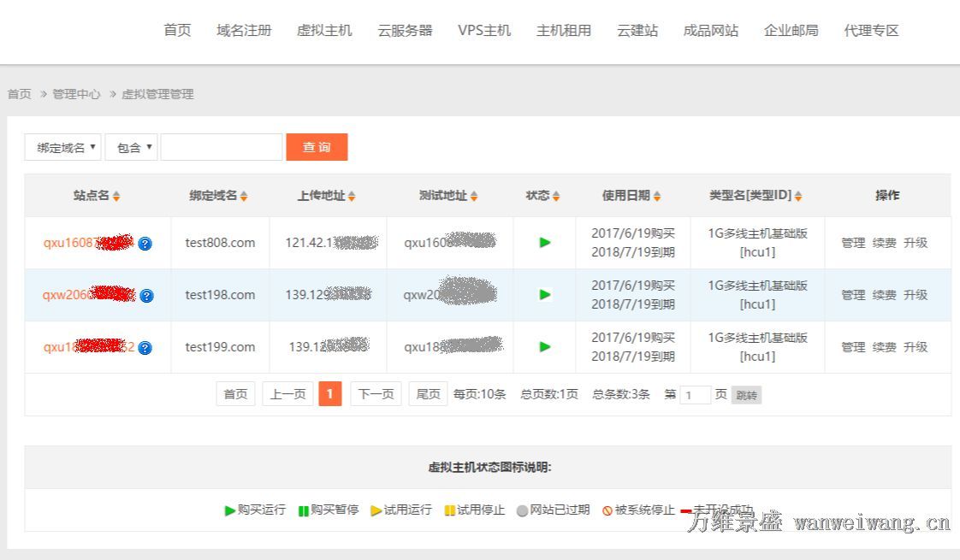Sort by 类型名[类型ID] column arrows
This screenshot has height=560, width=960.
point(798,196)
